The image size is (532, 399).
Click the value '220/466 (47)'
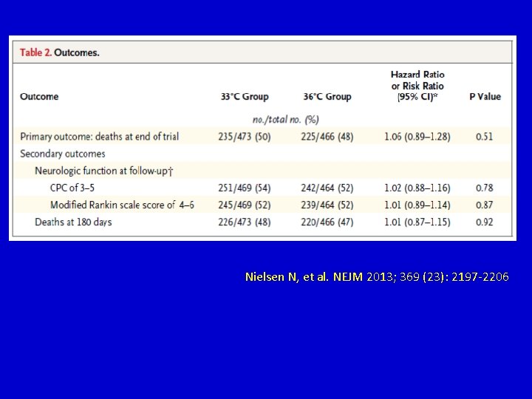coord(327,222)
